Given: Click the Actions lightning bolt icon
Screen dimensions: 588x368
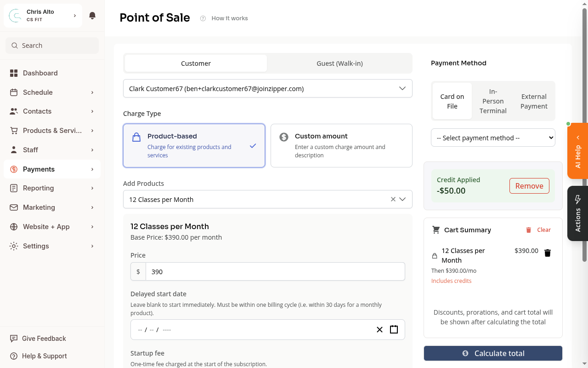Looking at the screenshot, I should click(x=578, y=199).
